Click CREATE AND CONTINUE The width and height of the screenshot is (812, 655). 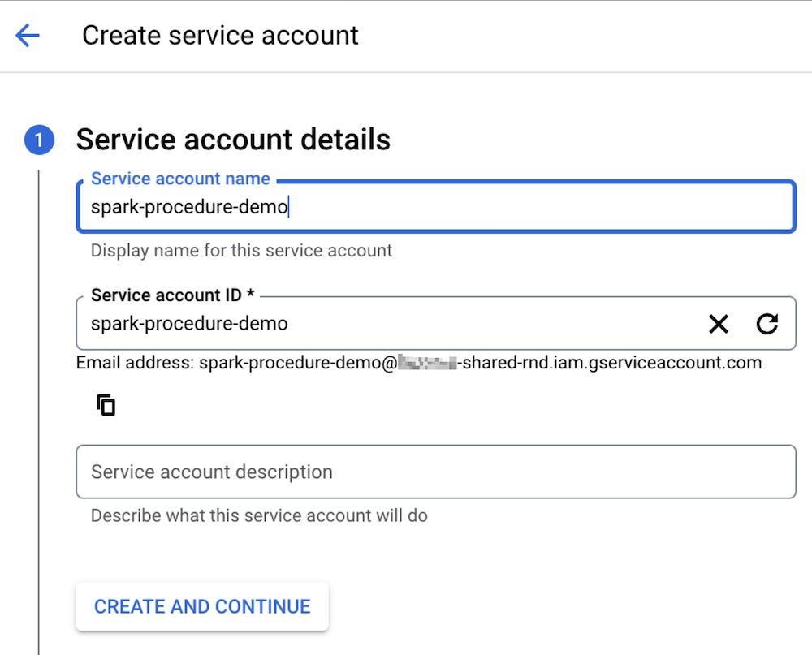[201, 605]
